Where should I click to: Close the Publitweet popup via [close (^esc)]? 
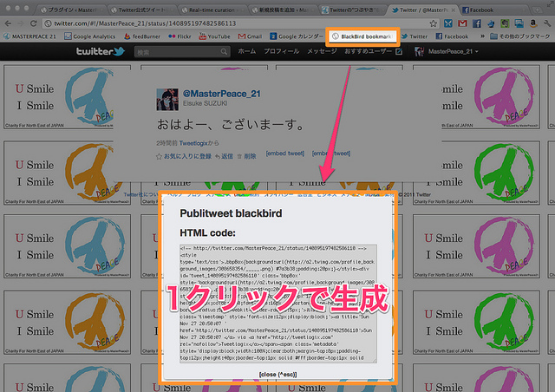(x=277, y=375)
